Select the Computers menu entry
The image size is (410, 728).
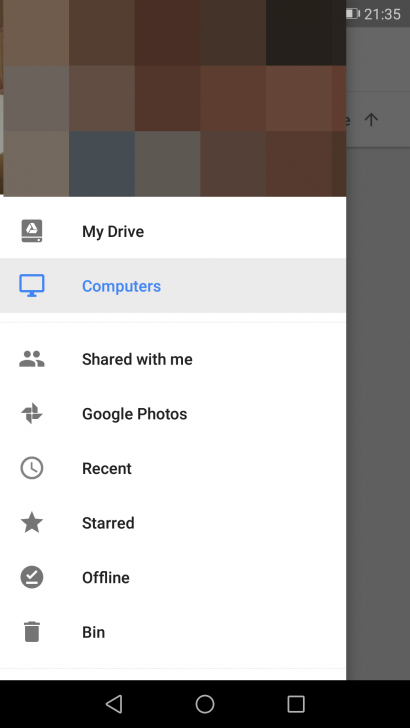click(x=173, y=286)
